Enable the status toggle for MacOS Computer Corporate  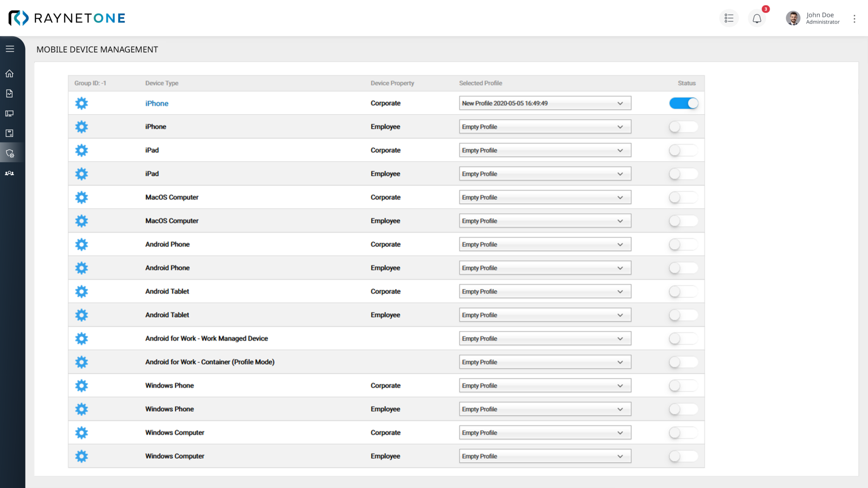coord(684,197)
